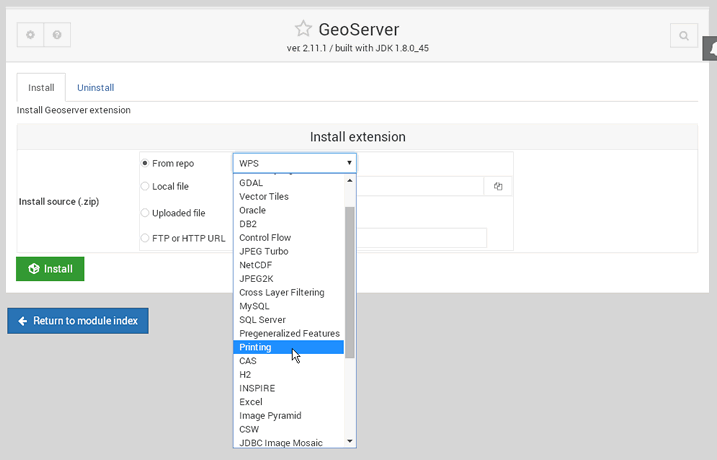Click Return to module index button

click(78, 321)
